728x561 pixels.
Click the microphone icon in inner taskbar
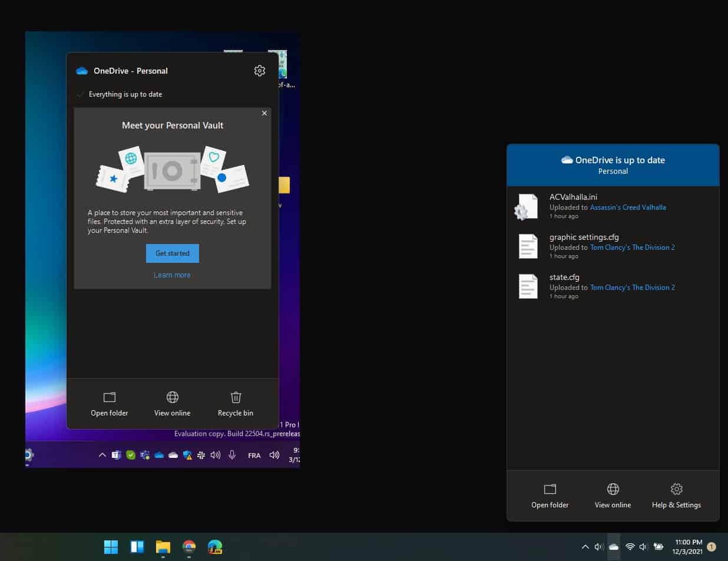(232, 455)
